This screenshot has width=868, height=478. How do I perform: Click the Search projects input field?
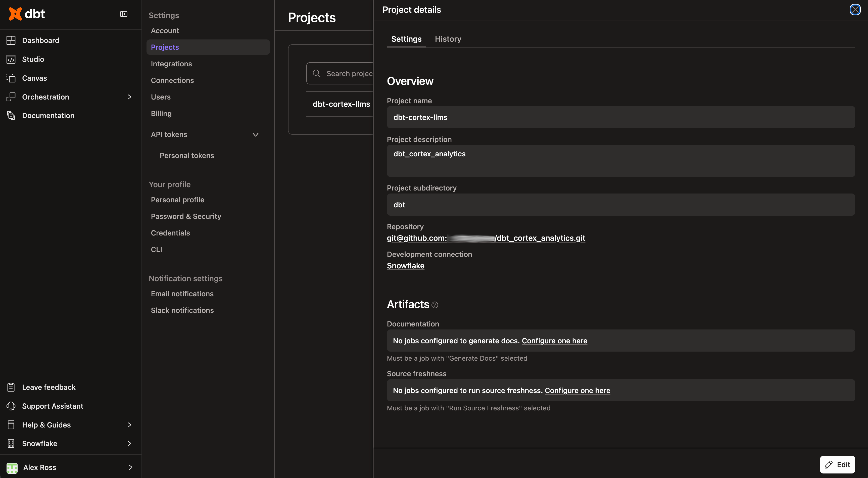tap(347, 73)
